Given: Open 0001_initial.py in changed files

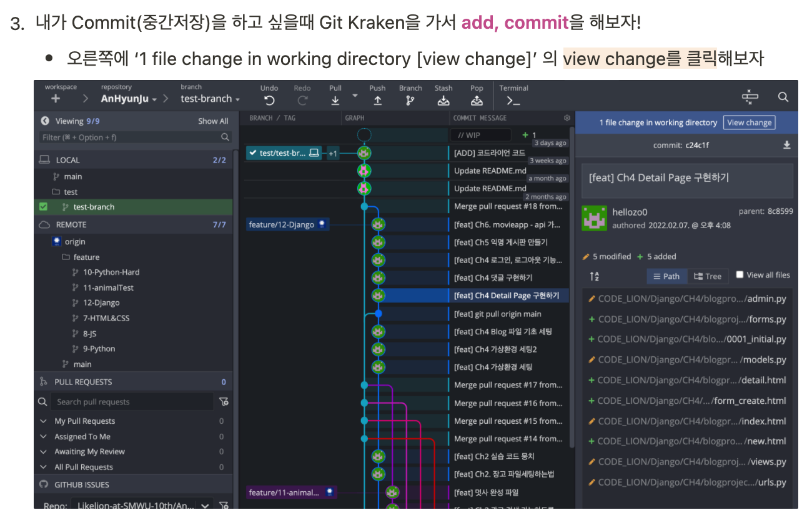Looking at the screenshot, I should (688, 339).
